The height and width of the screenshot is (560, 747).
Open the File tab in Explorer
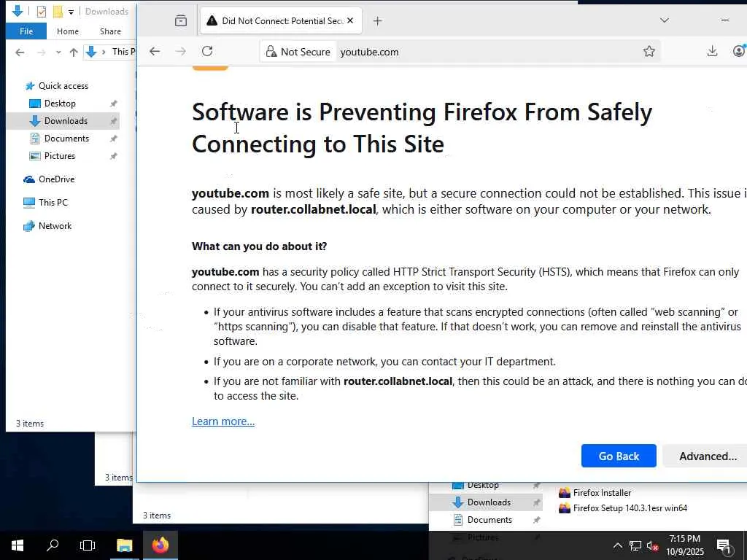tap(26, 31)
